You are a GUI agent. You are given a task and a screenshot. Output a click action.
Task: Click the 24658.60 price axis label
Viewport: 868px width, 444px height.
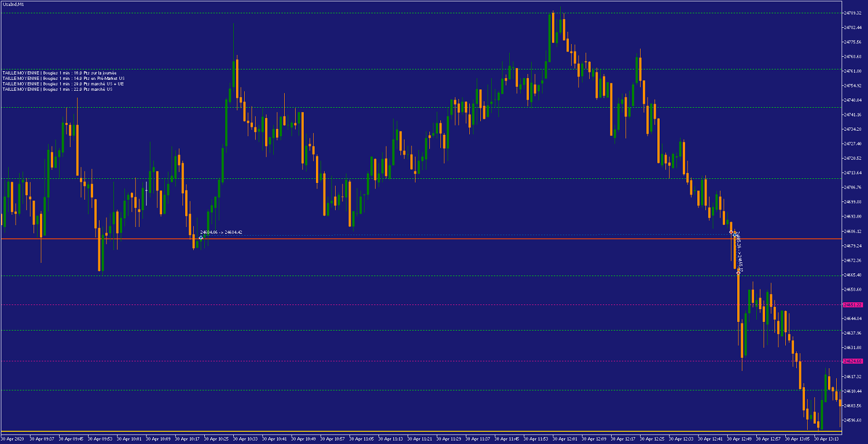point(854,289)
